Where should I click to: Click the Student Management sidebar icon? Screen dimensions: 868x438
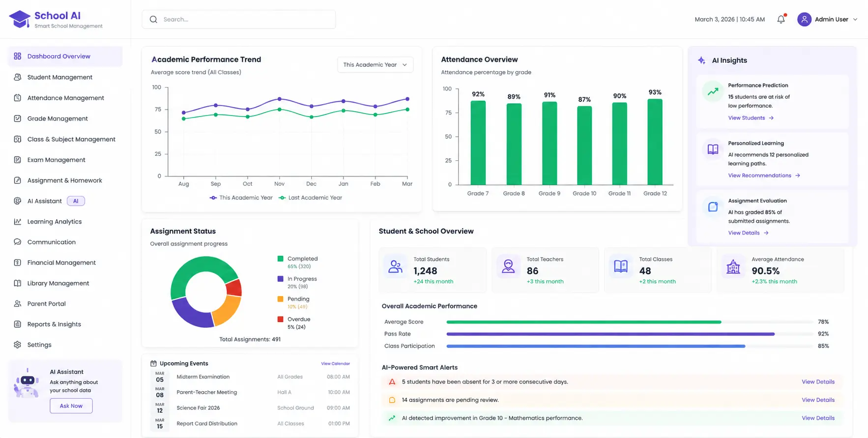tap(18, 77)
